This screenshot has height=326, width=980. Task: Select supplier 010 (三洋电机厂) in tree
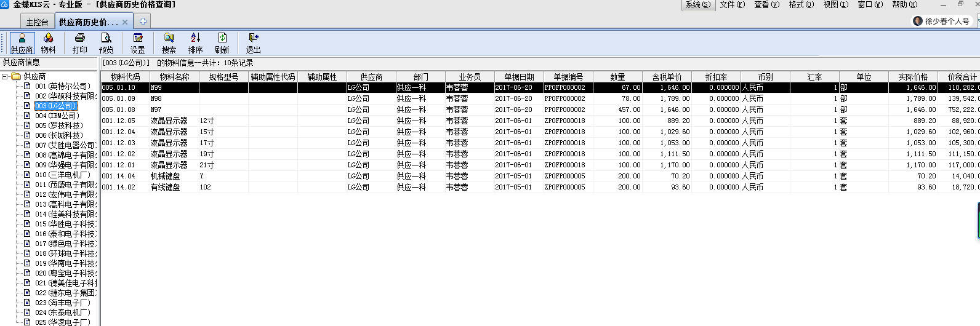pos(63,175)
